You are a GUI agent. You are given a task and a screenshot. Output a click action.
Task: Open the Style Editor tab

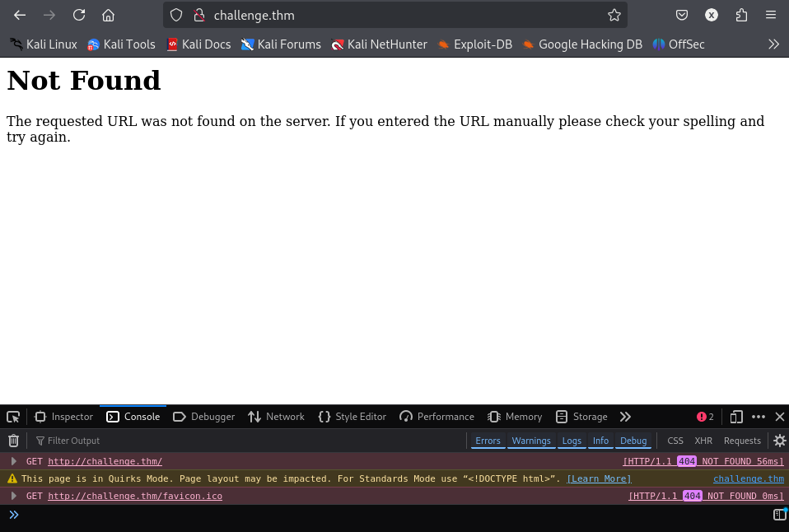click(352, 417)
